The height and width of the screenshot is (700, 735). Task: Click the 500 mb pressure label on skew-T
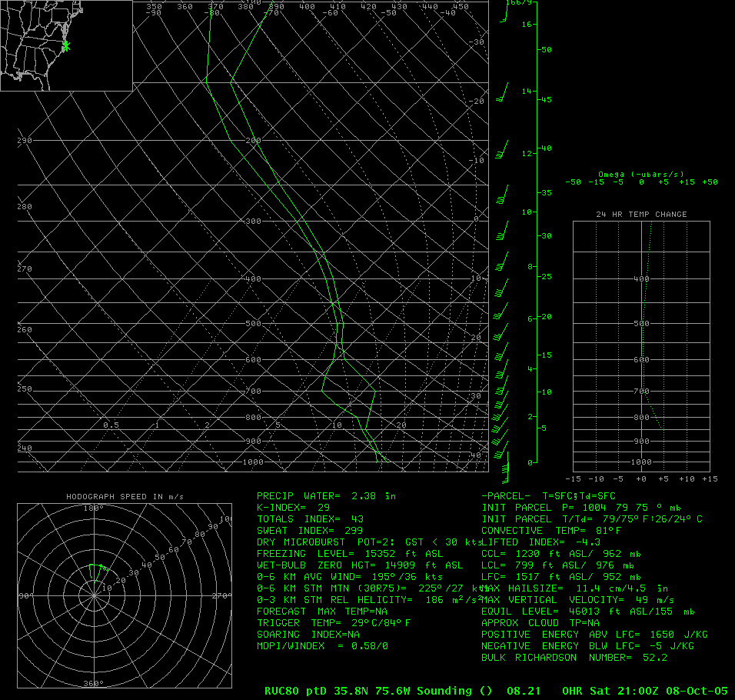point(253,324)
